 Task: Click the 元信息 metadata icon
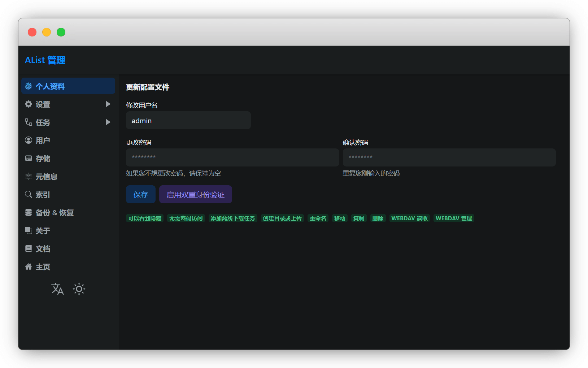coord(29,176)
